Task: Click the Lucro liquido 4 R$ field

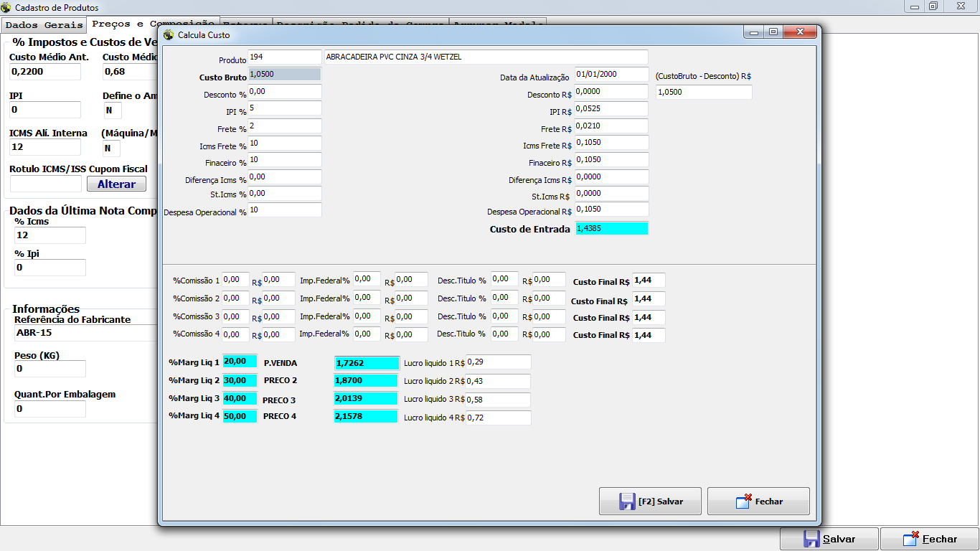Action: click(499, 418)
